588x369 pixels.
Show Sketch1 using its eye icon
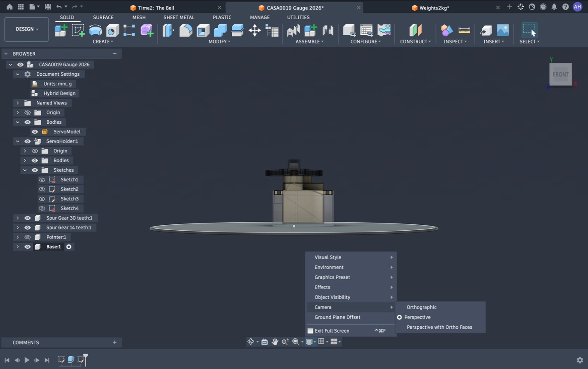[42, 180]
